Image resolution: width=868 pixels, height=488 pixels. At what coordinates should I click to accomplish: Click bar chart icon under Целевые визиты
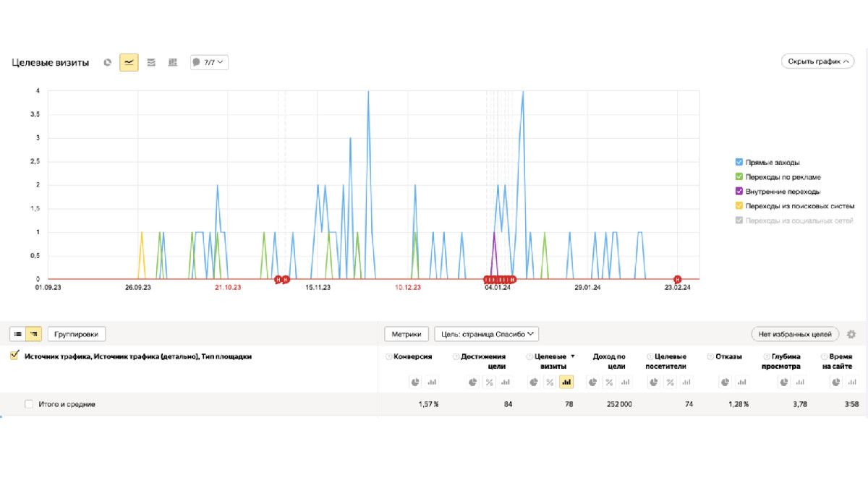(x=566, y=382)
